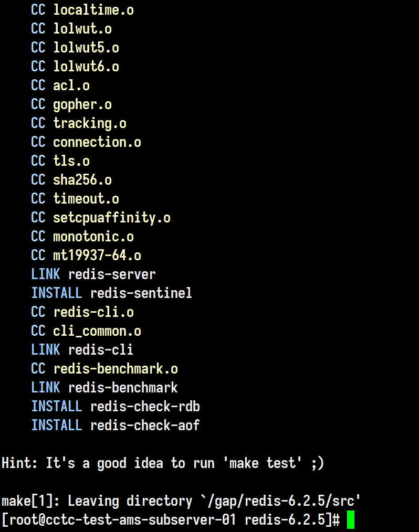Click the mt19937-64.o compile line
This screenshot has width=419, height=532.
click(x=86, y=255)
